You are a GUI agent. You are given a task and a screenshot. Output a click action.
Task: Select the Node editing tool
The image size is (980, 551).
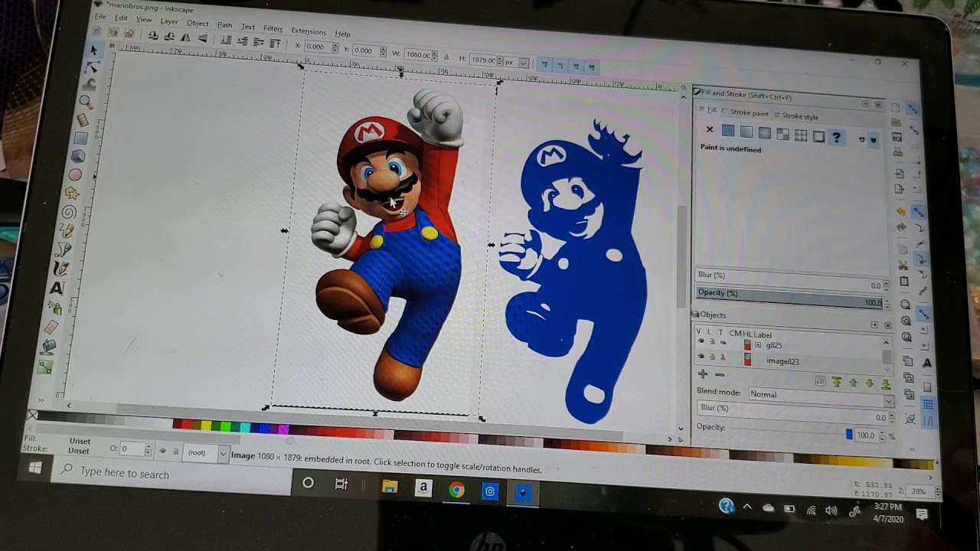point(93,67)
